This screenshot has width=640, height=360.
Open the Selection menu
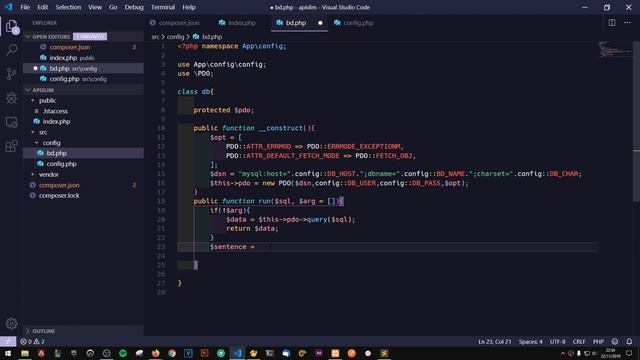68,7
